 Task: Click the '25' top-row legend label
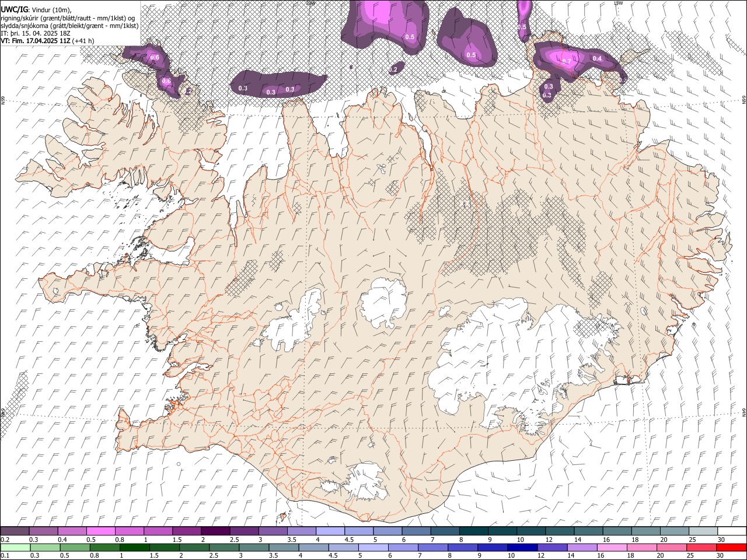[x=691, y=540]
